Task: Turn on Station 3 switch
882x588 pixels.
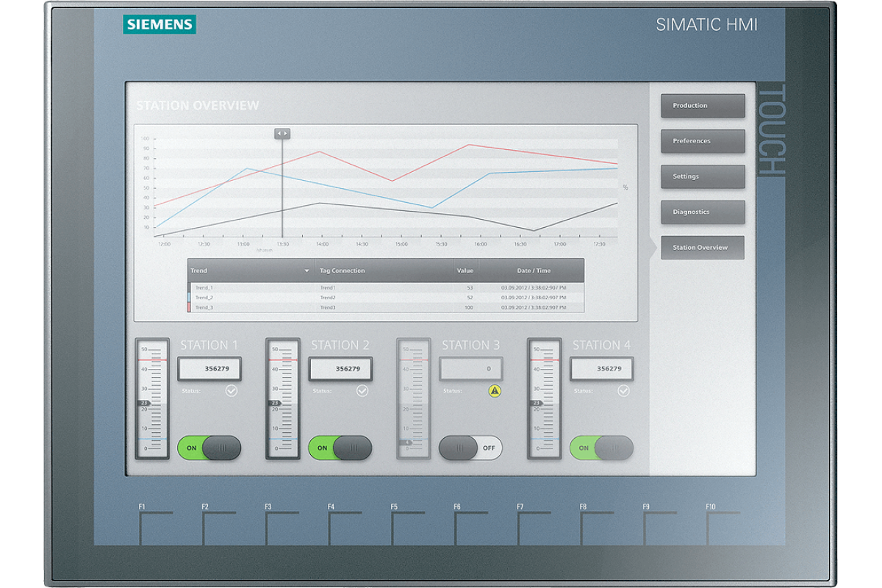Action: [x=470, y=448]
